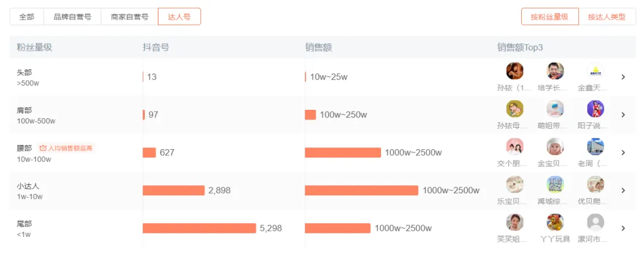The image size is (644, 259).
Task: Click the 笑笑姐 creator thumbnail
Action: pyautogui.click(x=515, y=223)
